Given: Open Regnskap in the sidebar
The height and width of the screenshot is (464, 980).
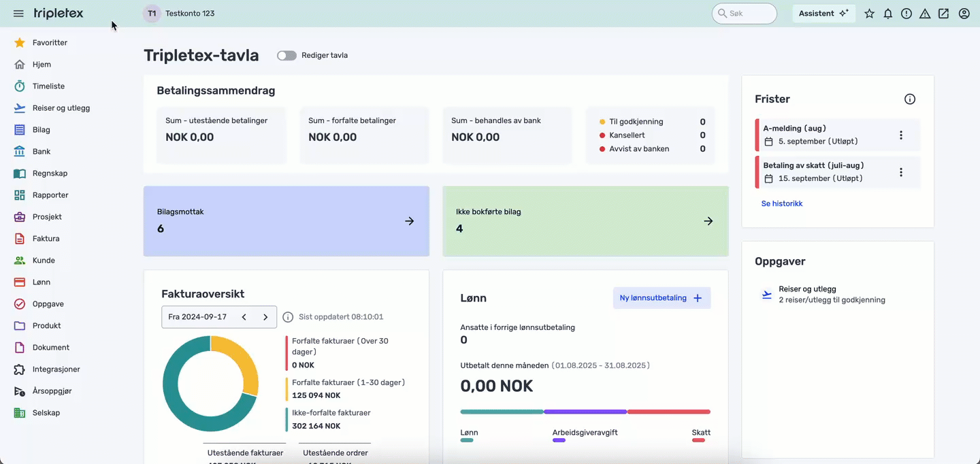Looking at the screenshot, I should (50, 173).
